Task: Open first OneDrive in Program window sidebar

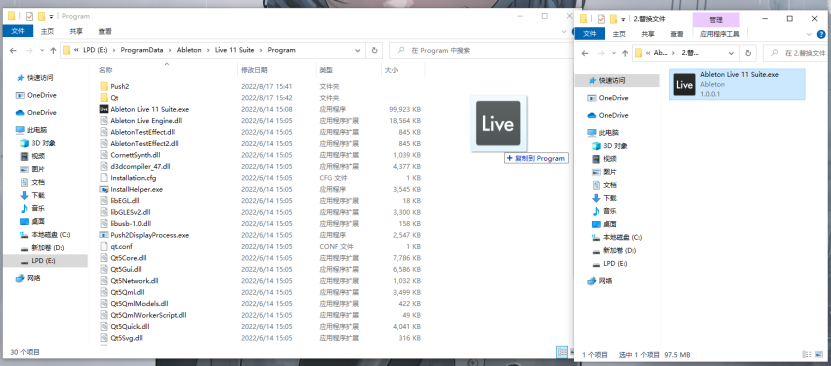Action: click(x=37, y=95)
